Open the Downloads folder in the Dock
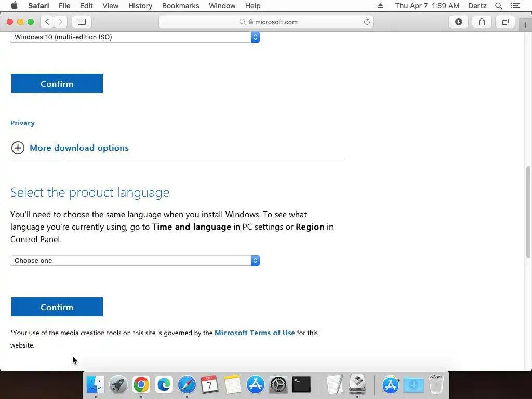The width and height of the screenshot is (532, 399). pyautogui.click(x=413, y=385)
